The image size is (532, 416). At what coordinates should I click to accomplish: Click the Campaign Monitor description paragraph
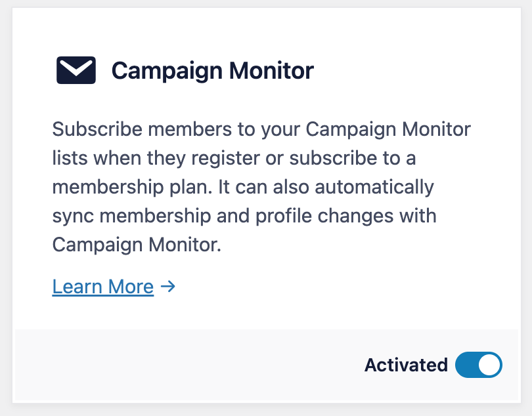point(261,187)
